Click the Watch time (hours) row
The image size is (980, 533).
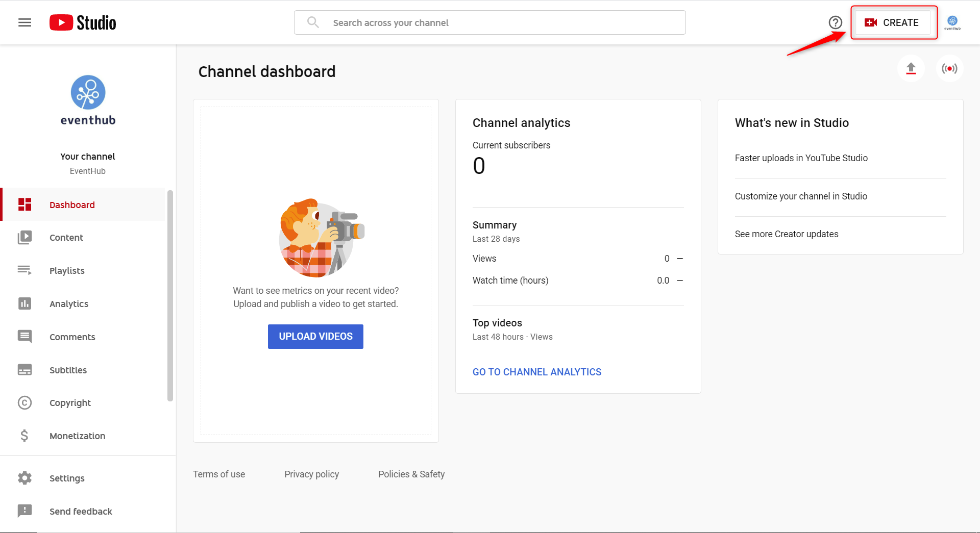pos(578,281)
